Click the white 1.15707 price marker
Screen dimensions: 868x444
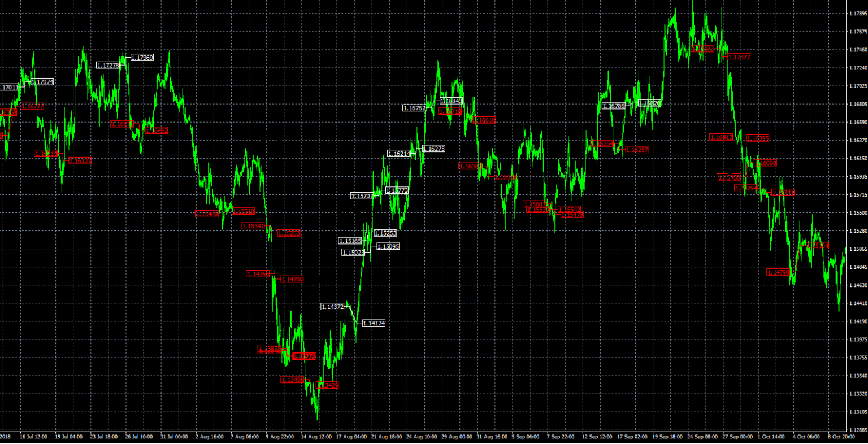pyautogui.click(x=362, y=196)
